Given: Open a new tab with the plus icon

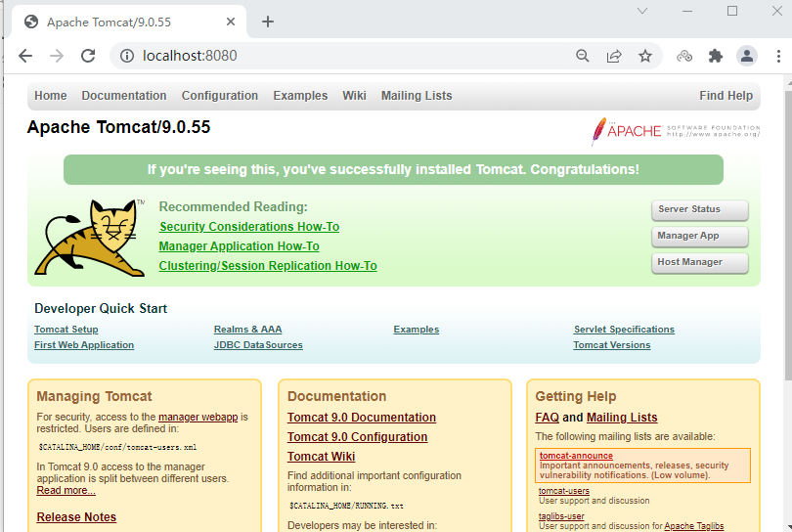Looking at the screenshot, I should tap(268, 22).
